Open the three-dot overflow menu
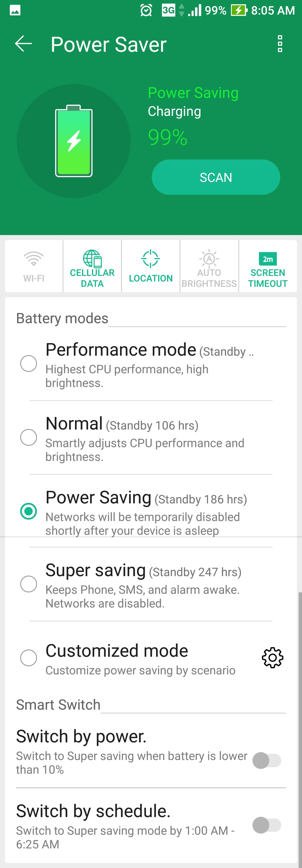Image resolution: width=302 pixels, height=868 pixels. (279, 44)
